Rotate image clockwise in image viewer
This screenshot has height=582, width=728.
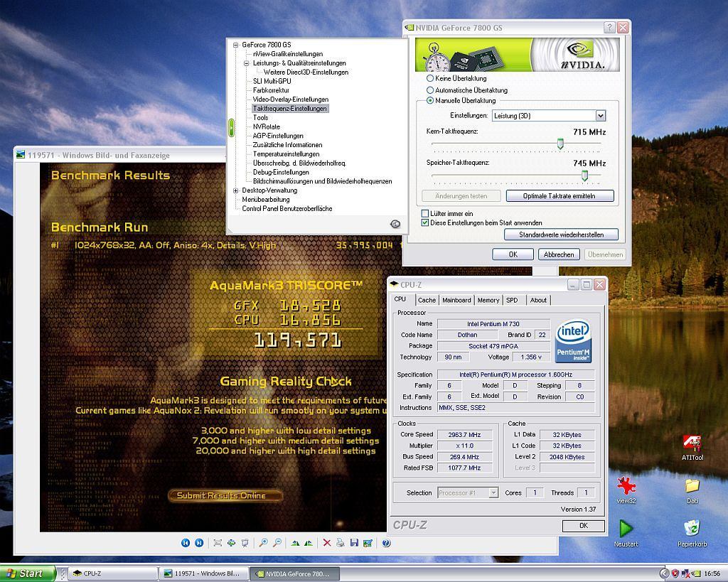point(295,542)
